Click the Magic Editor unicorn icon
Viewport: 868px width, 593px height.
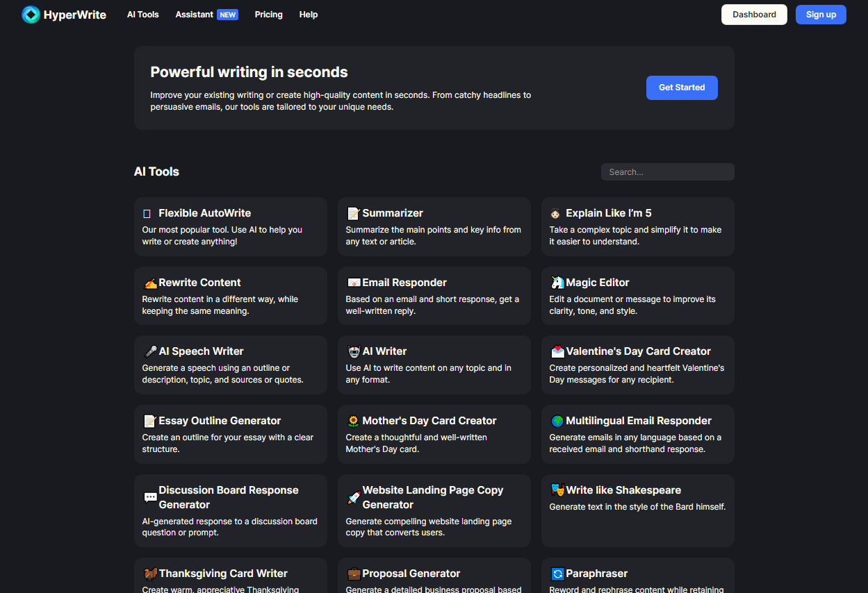pyautogui.click(x=557, y=283)
